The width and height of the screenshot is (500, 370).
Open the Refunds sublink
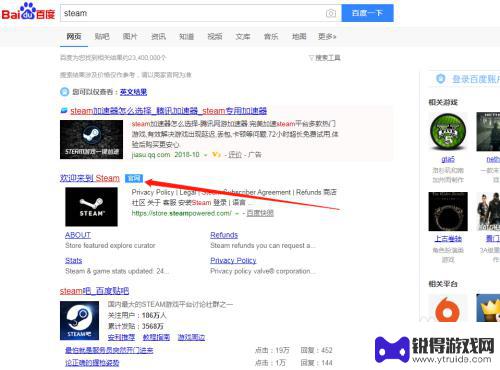click(x=224, y=235)
